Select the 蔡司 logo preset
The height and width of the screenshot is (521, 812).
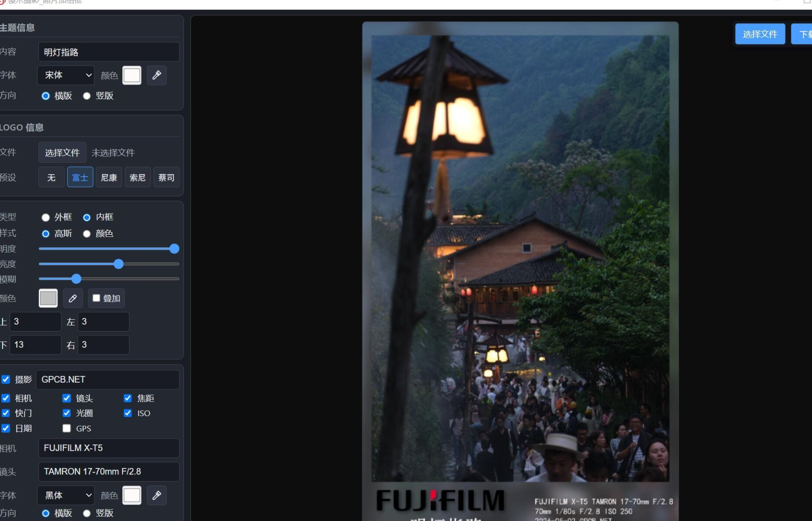[166, 177]
